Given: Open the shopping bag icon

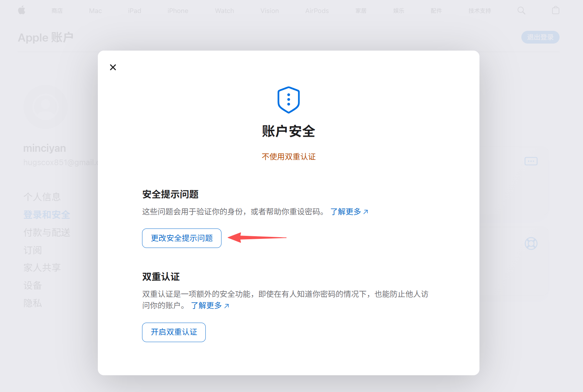Looking at the screenshot, I should click(556, 10).
